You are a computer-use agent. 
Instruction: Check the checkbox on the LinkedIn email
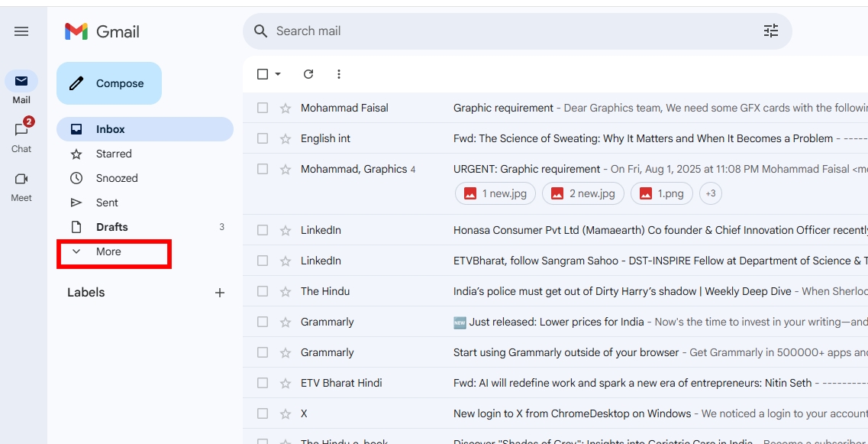pos(263,230)
